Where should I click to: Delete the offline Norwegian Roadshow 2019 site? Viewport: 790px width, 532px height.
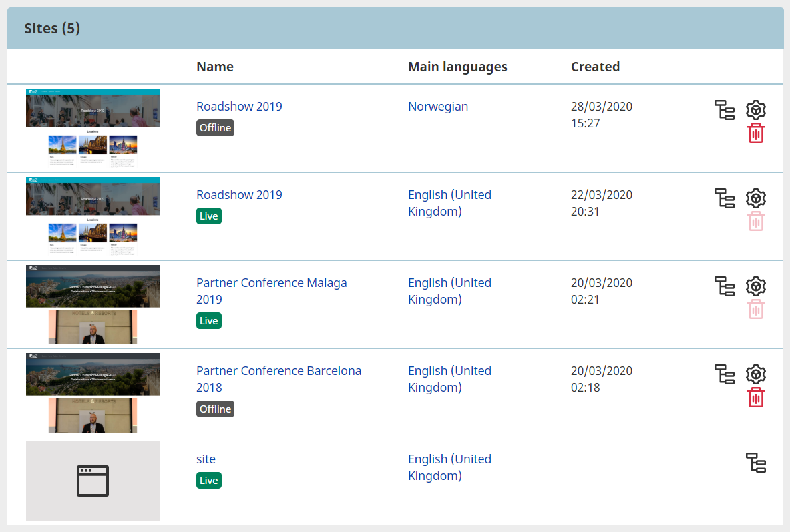[756, 133]
